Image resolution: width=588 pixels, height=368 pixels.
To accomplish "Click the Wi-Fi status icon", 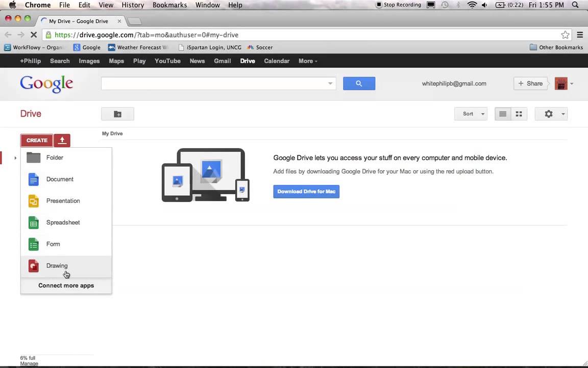I will (x=472, y=5).
